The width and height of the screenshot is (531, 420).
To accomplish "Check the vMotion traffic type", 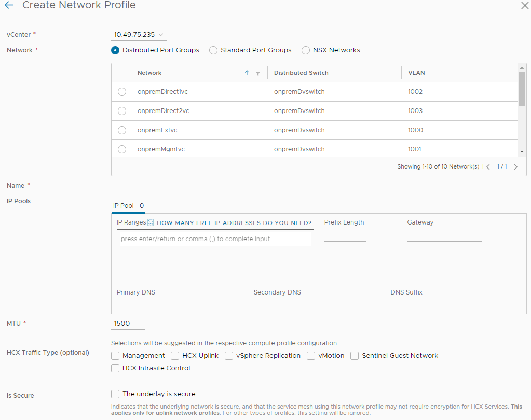I will coord(311,356).
